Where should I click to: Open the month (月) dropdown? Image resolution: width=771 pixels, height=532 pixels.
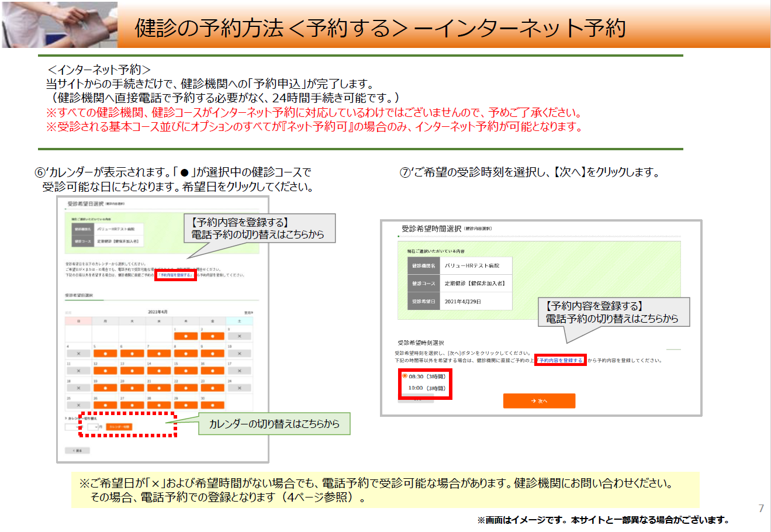pos(92,427)
